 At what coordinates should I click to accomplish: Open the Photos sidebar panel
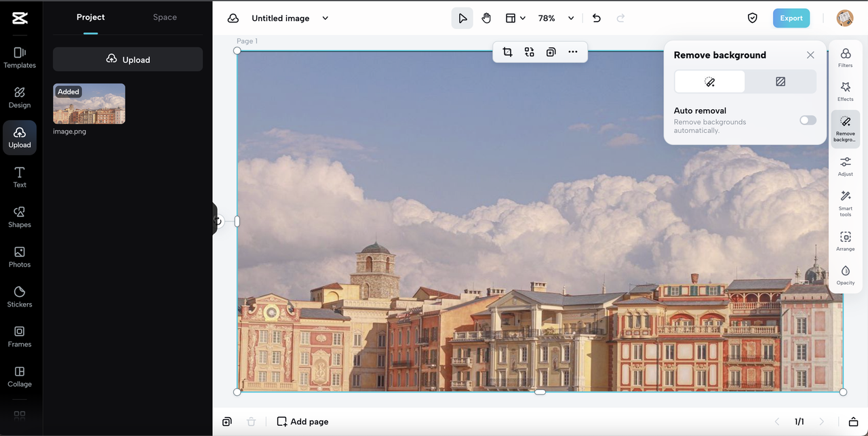(x=20, y=257)
